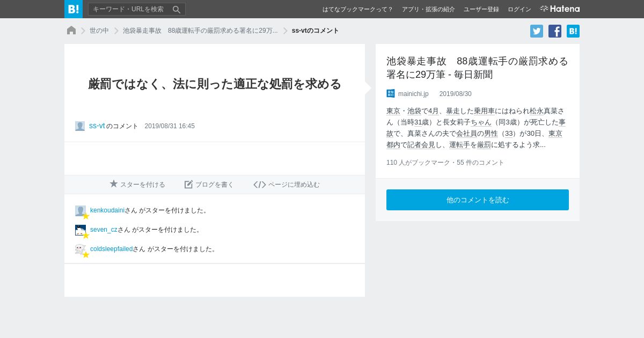Click 東京 keyword in article summary
The width and height of the screenshot is (644, 338).
[393, 111]
